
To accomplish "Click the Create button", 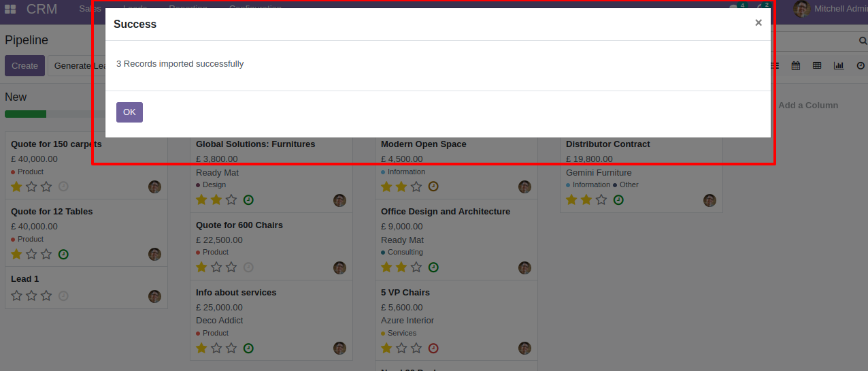I will pyautogui.click(x=24, y=66).
